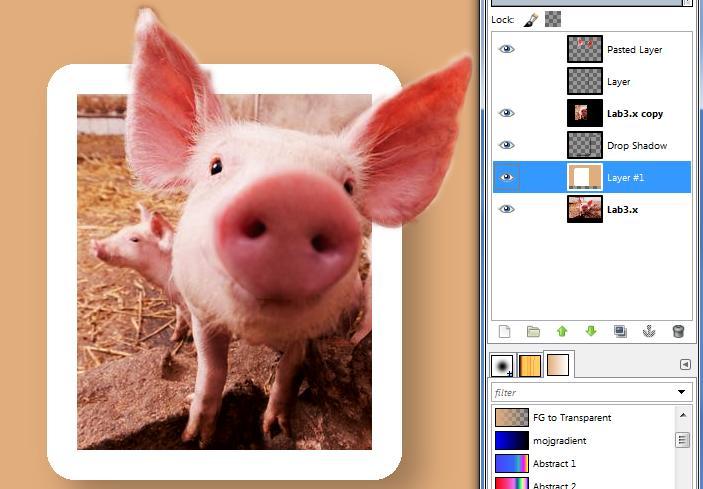703x489 pixels.
Task: Hide the Lab3.x copy layer
Action: tap(507, 113)
